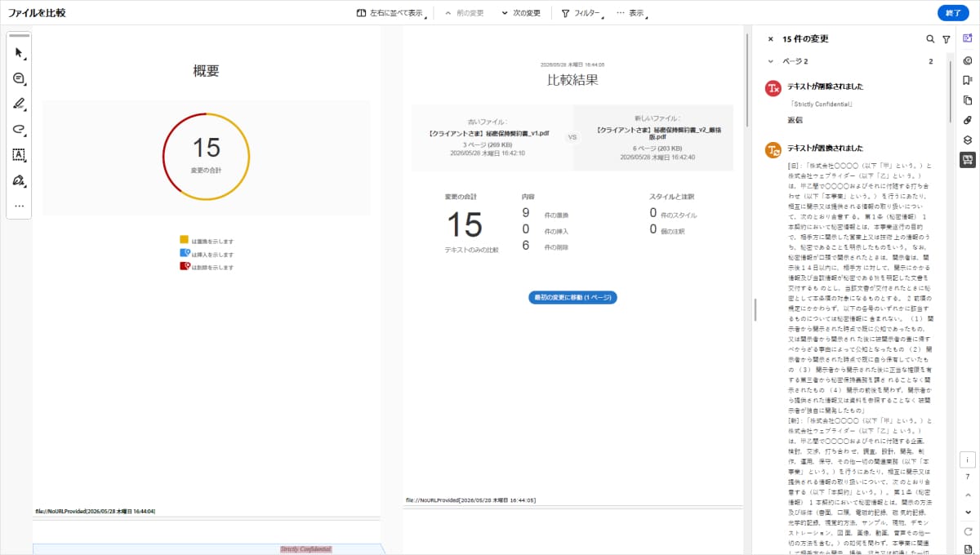
Task: Activate the text box tool
Action: 19,154
